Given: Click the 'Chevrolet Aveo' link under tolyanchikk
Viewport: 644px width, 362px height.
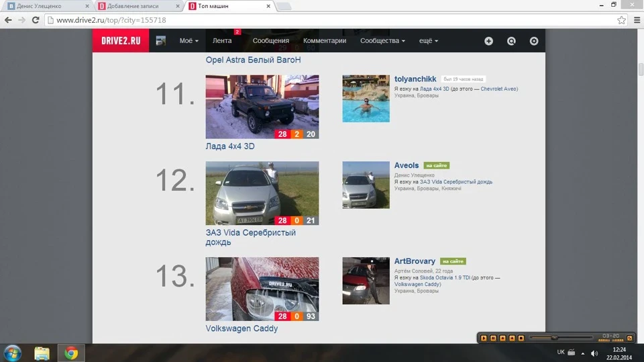Looking at the screenshot, I should [498, 89].
